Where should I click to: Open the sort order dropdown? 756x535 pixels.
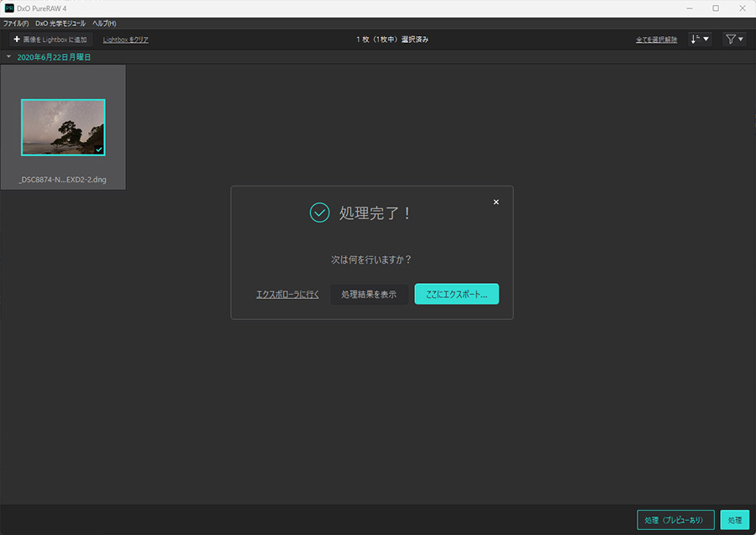[700, 39]
